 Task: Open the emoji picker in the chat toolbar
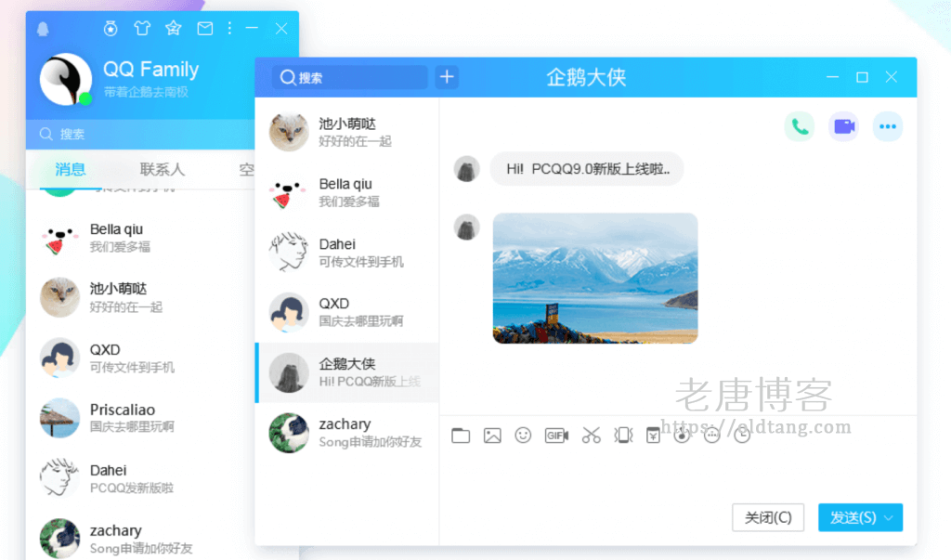point(523,435)
